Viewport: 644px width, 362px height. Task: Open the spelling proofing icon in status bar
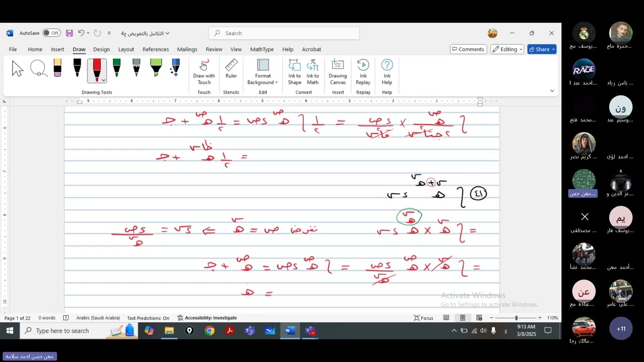[x=66, y=318]
